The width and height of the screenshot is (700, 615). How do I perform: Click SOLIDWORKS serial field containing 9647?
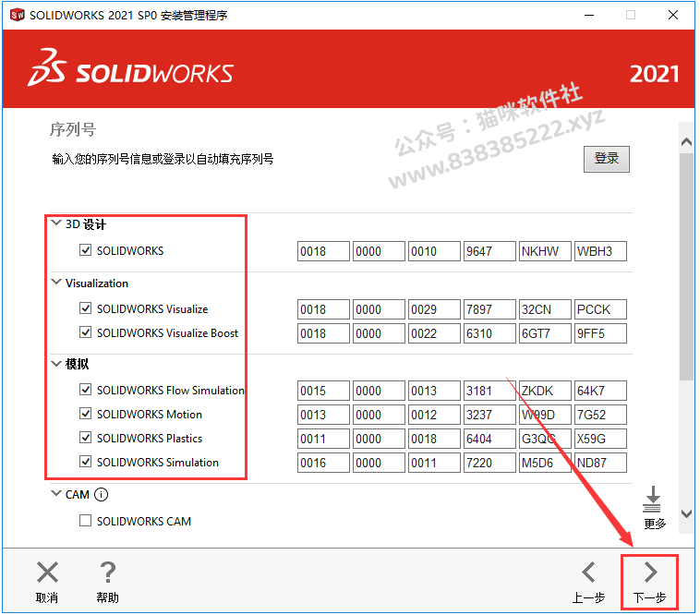click(490, 251)
